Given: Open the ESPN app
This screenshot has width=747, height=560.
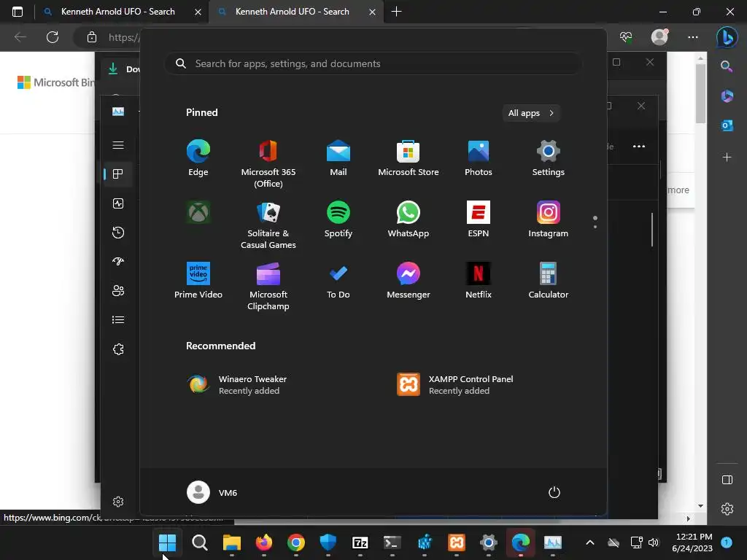Looking at the screenshot, I should [x=479, y=219].
